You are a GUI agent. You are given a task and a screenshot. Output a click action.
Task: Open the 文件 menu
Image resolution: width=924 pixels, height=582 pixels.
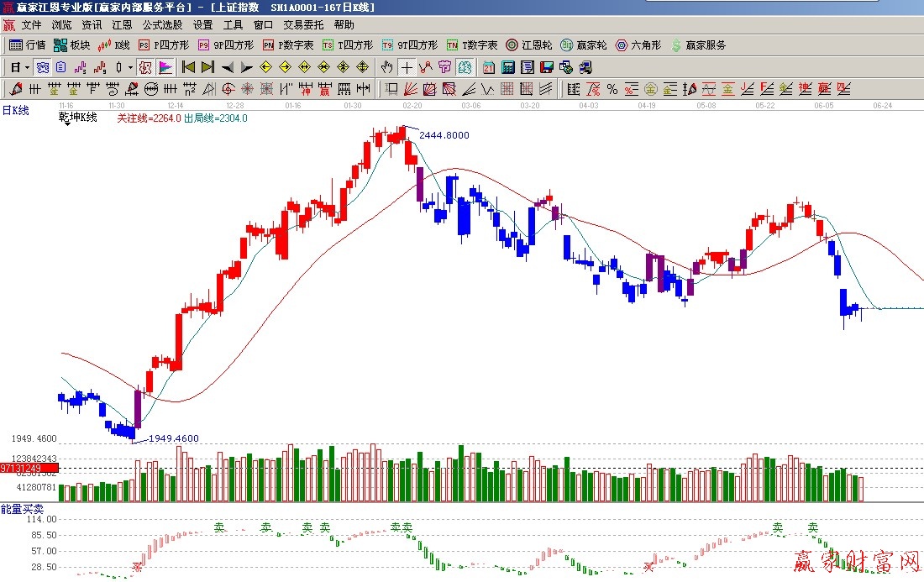coord(32,25)
